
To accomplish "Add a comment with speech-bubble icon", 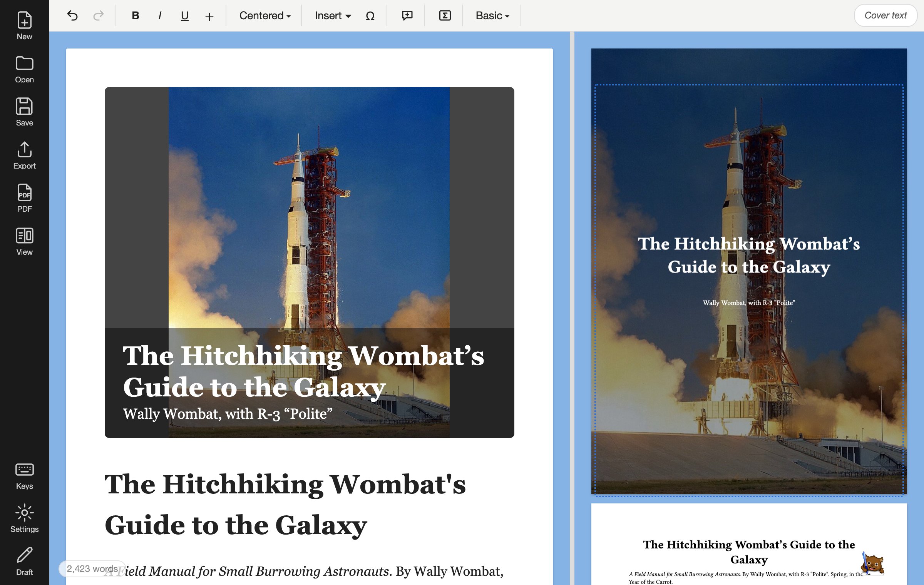I will click(x=407, y=15).
